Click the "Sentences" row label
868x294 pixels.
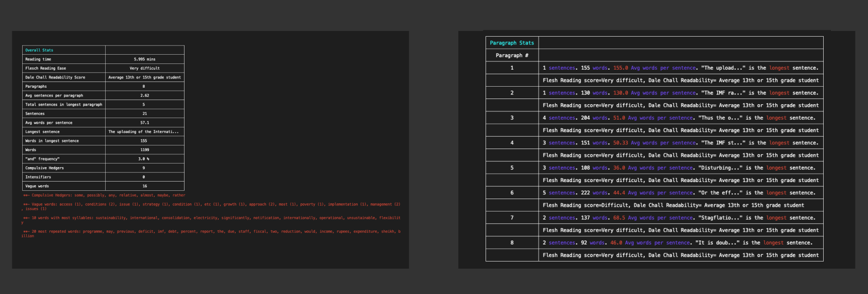tap(35, 113)
